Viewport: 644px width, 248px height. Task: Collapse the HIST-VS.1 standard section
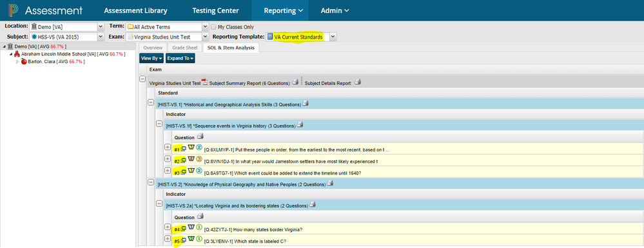point(151,102)
